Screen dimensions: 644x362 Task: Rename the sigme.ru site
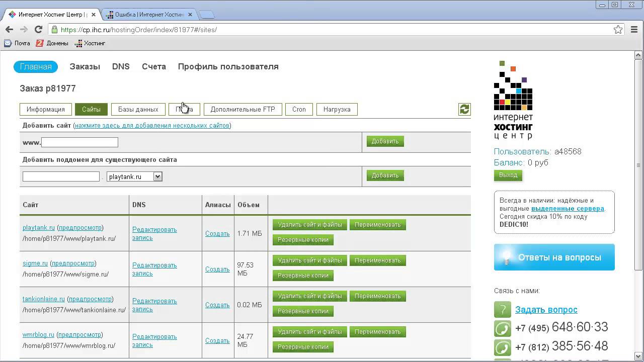[377, 260]
